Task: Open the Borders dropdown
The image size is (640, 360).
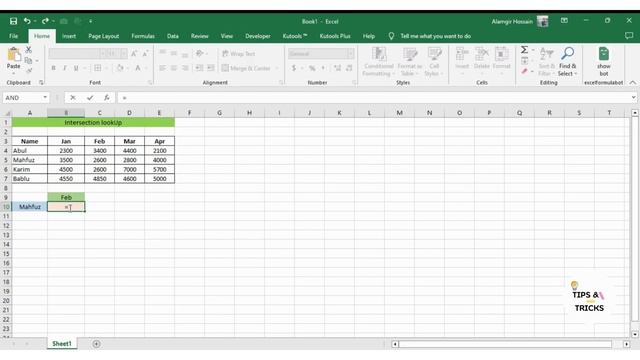Action: [106, 68]
